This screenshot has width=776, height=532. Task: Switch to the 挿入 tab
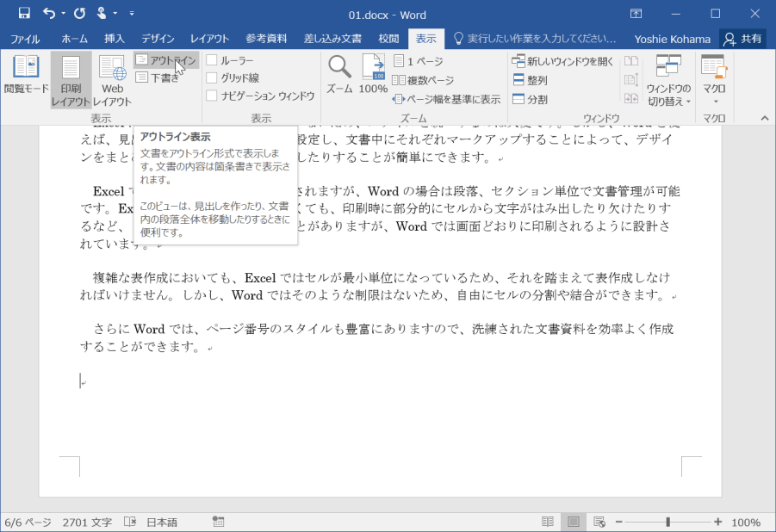[x=115, y=39]
